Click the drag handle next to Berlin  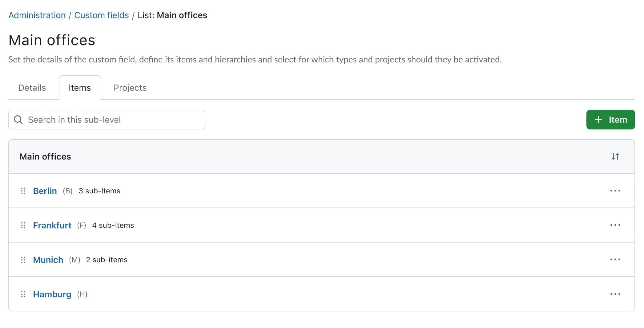23,191
